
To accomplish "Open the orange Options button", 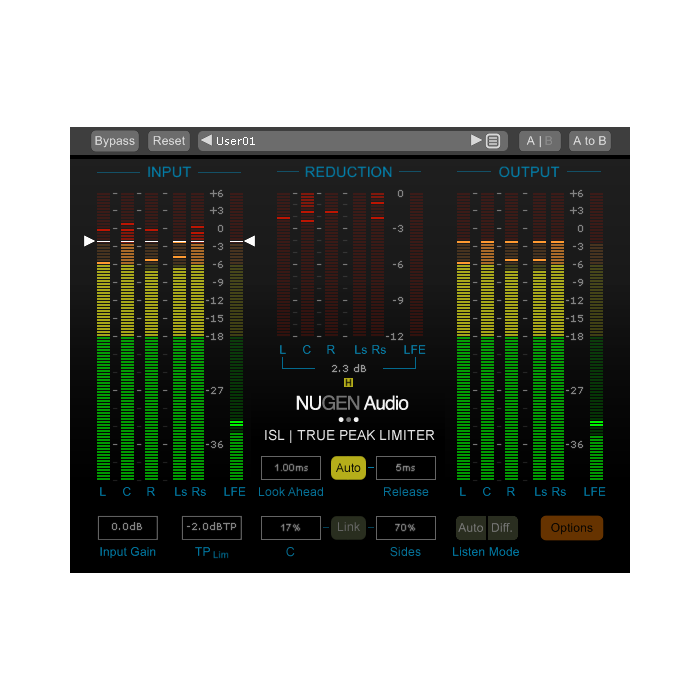I will [572, 528].
